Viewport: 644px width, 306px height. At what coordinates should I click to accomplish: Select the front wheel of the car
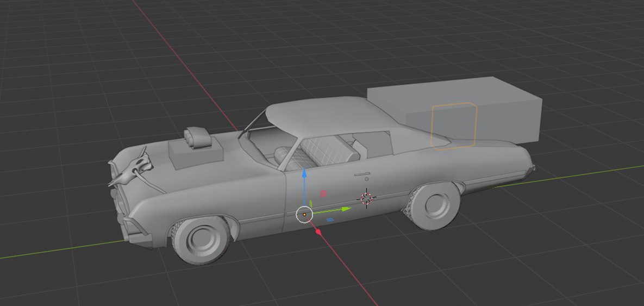[x=201, y=240]
